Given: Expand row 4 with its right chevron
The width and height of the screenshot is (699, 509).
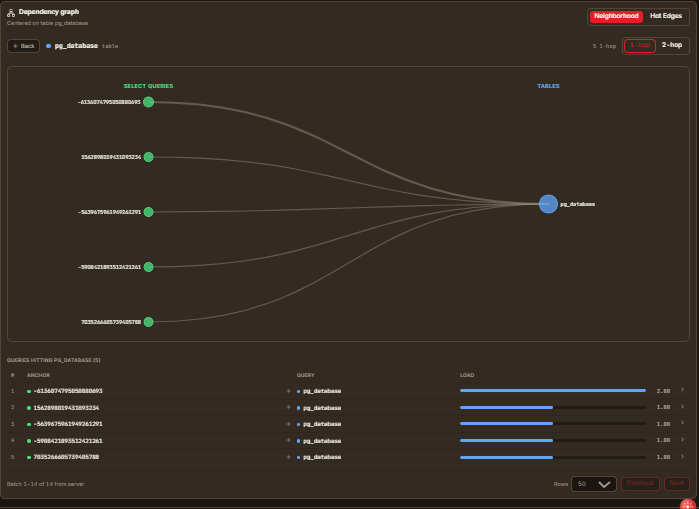Looking at the screenshot, I should (682, 439).
